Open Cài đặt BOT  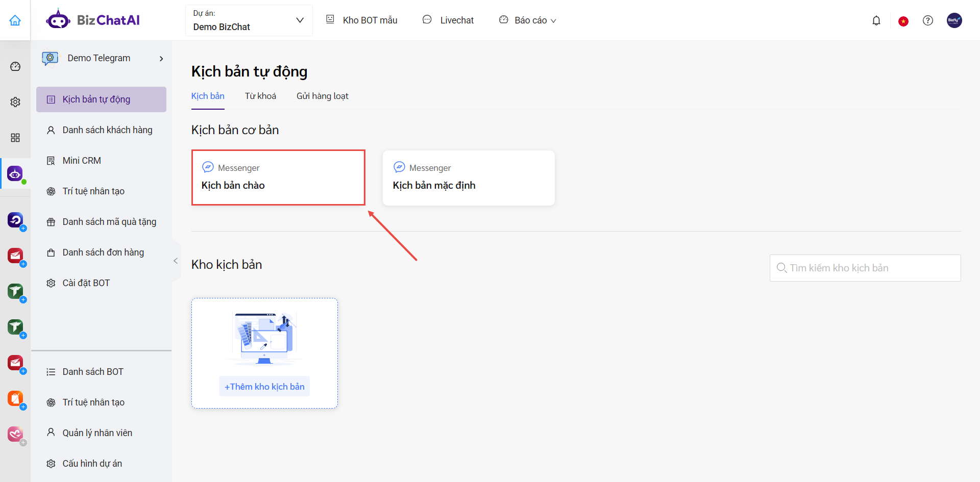(x=101, y=283)
